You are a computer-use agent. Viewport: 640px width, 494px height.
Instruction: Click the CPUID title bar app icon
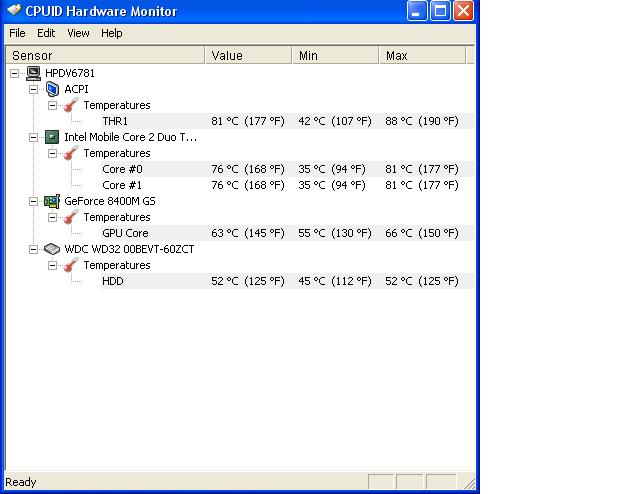tap(14, 10)
